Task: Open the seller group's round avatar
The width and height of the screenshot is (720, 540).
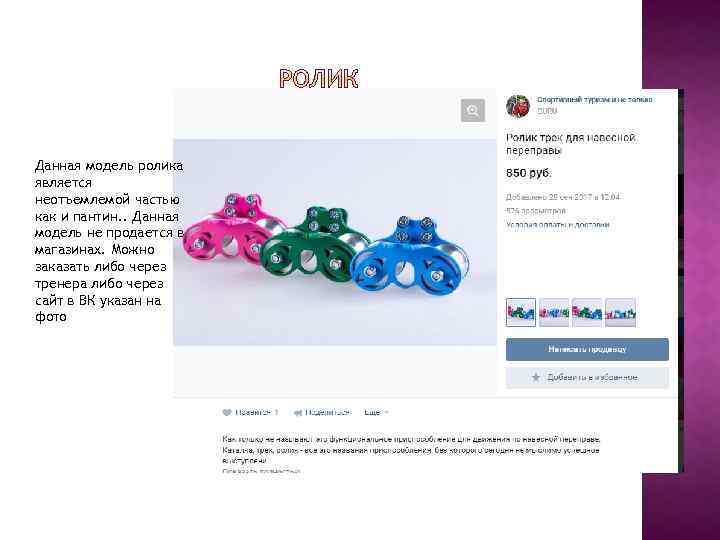Action: click(518, 106)
